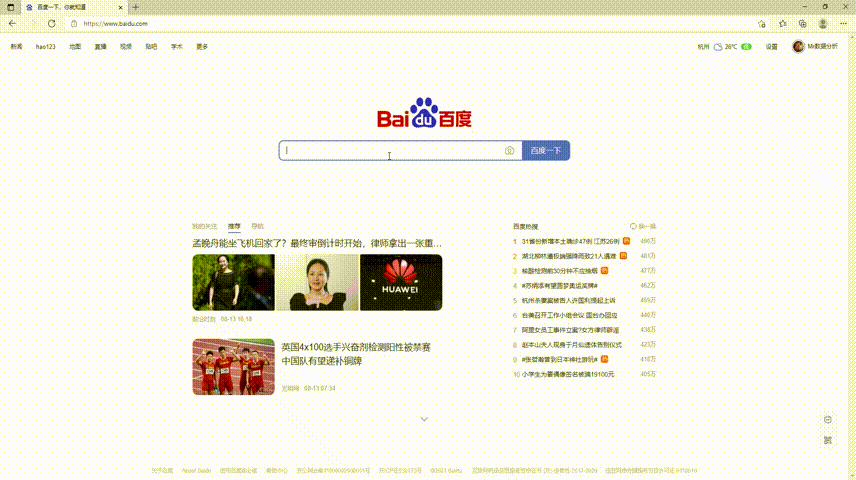Image resolution: width=856 pixels, height=480 pixels.
Task: Click the 杭州 weather city label
Action: 703,47
